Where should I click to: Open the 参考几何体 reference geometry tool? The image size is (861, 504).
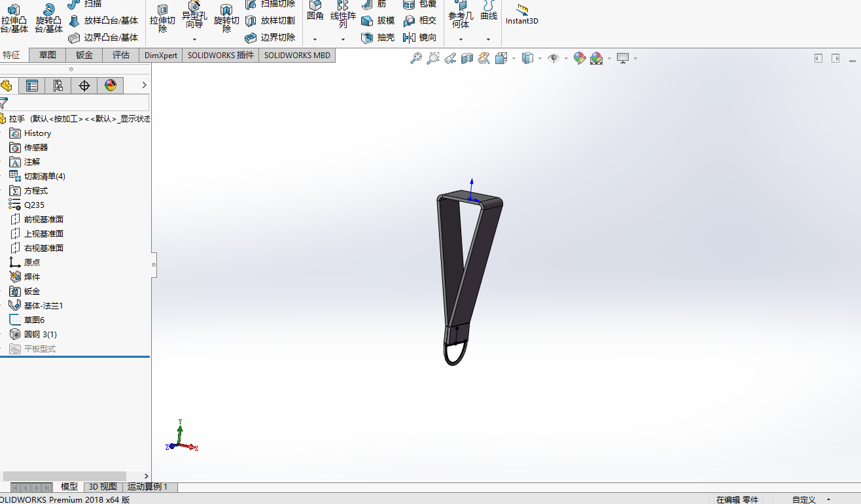[461, 14]
